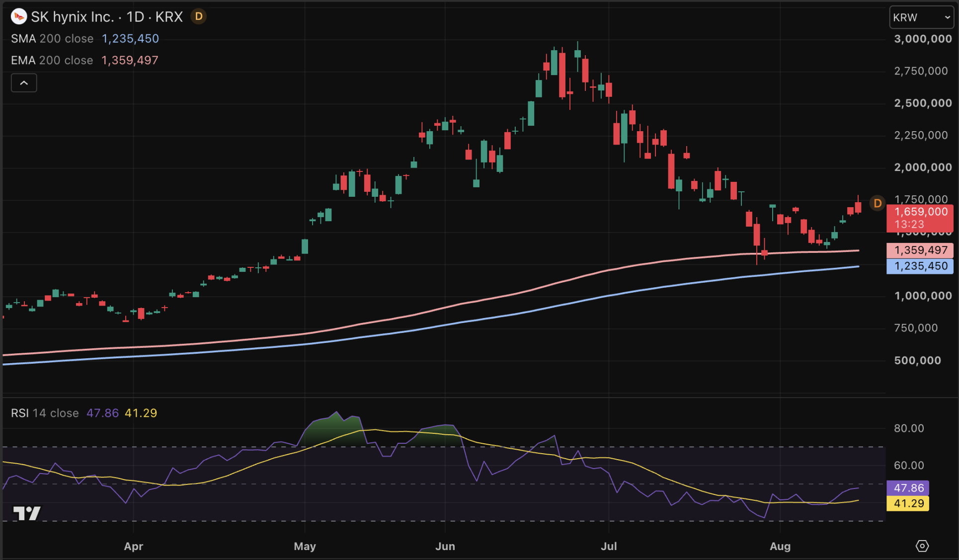Click the May label on the time axis
Image resolution: width=959 pixels, height=560 pixels.
click(x=305, y=547)
